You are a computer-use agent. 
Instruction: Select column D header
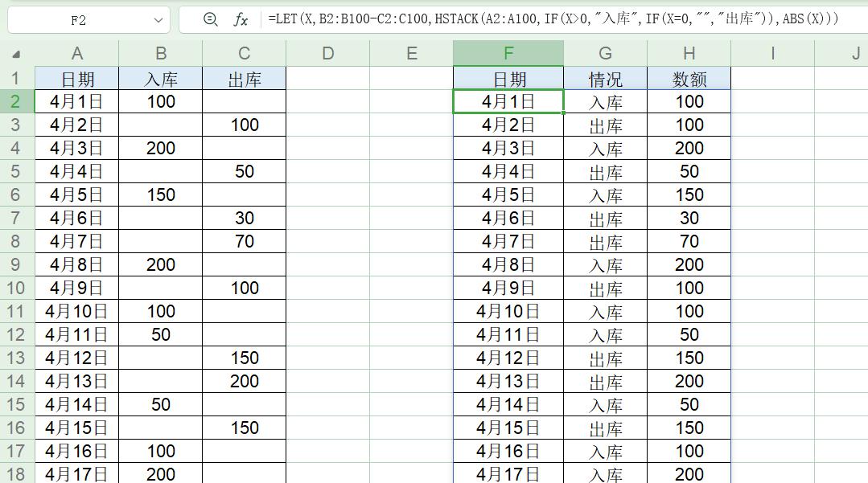click(327, 53)
